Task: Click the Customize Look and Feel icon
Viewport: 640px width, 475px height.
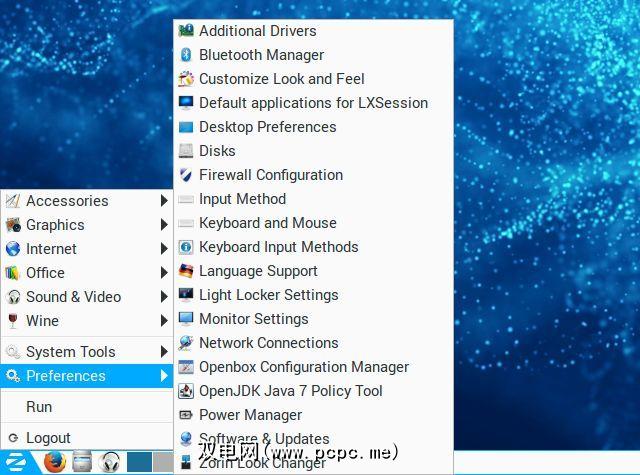Action: pyautogui.click(x=186, y=79)
